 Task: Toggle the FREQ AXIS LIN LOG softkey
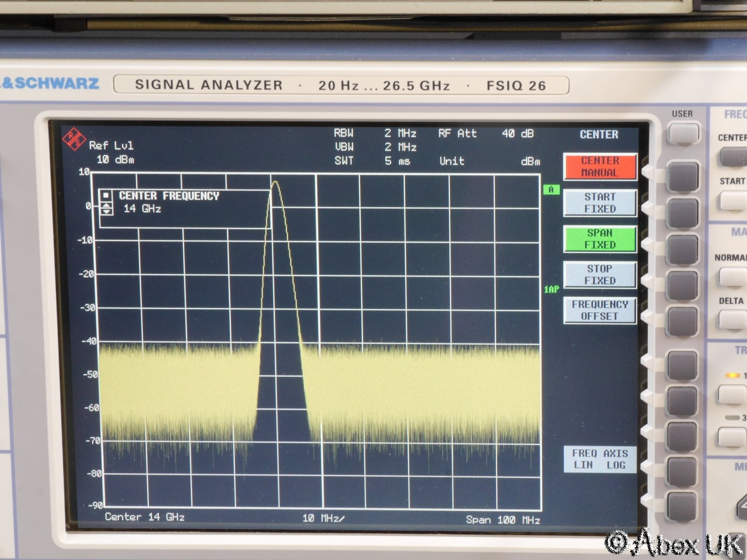tap(599, 459)
